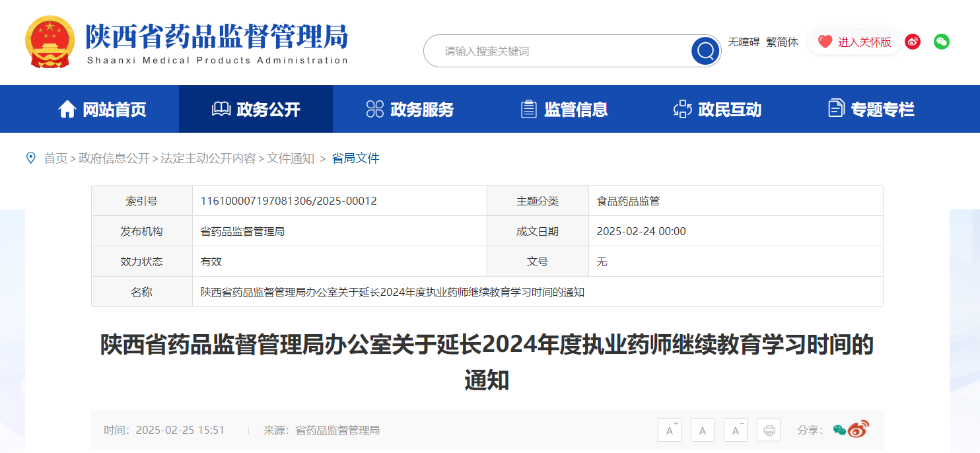The image size is (980, 453).
Task: Open 网站首页 navigation tab
Action: [x=102, y=109]
